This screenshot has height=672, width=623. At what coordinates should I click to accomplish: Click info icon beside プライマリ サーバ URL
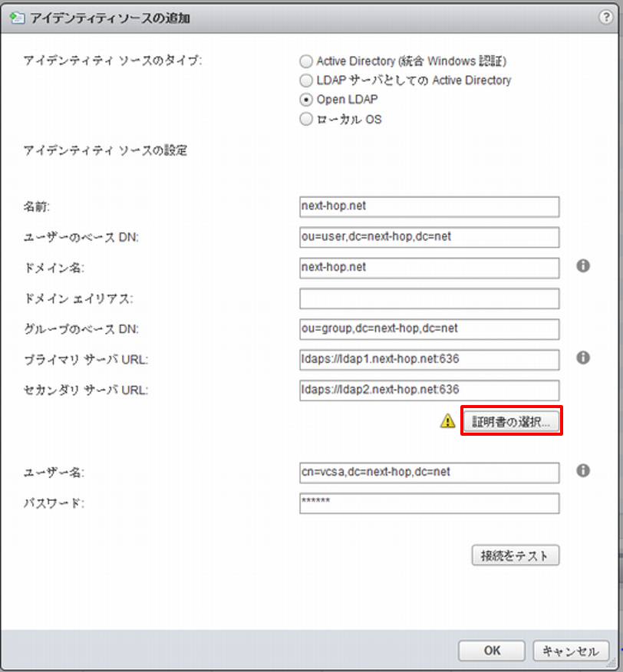pos(582,358)
